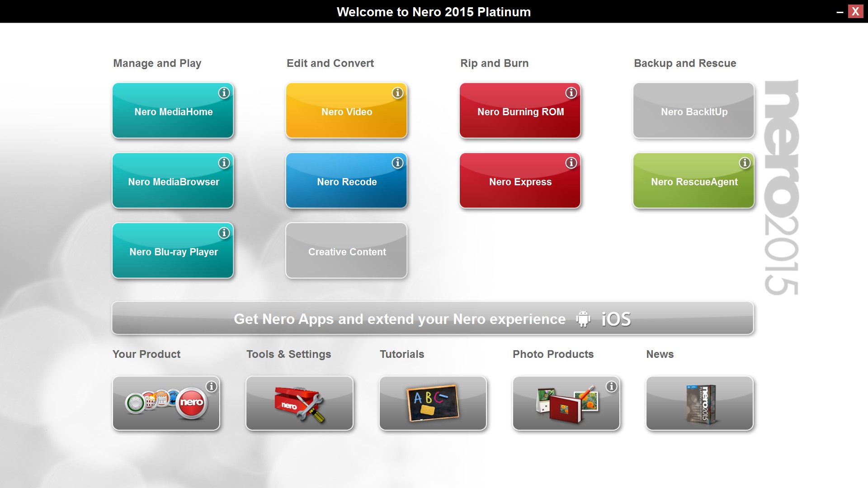Viewport: 868px width, 488px height.
Task: Open News tile with Nero 2015 box
Action: pos(699,403)
